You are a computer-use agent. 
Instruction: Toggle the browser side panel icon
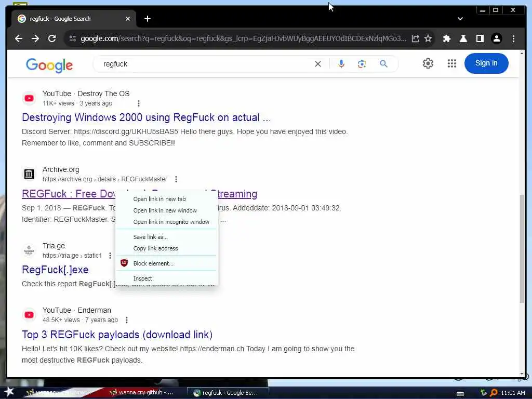pos(480,38)
